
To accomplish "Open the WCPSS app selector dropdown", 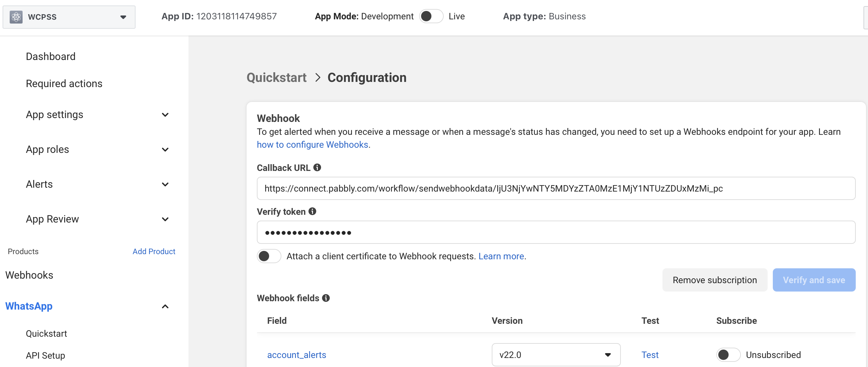I will pyautogui.click(x=69, y=17).
